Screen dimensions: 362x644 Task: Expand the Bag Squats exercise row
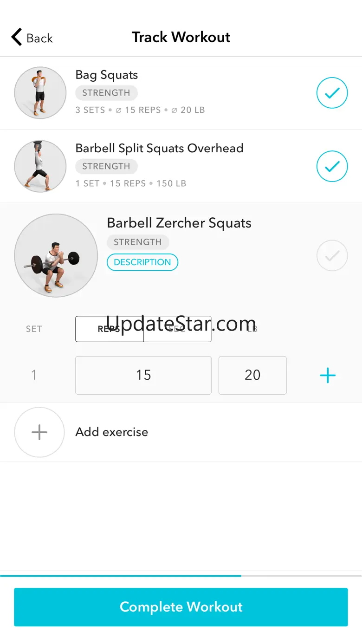coord(181,93)
